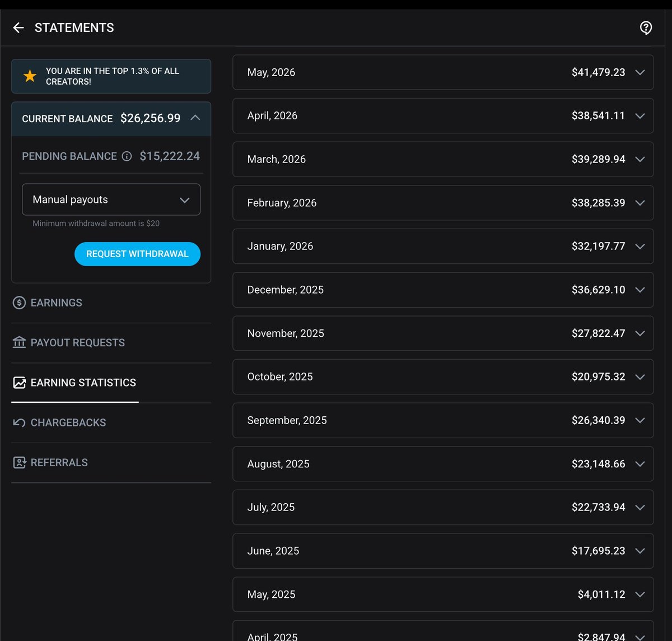
Task: Click the $20,975.32 amount
Action: [598, 377]
